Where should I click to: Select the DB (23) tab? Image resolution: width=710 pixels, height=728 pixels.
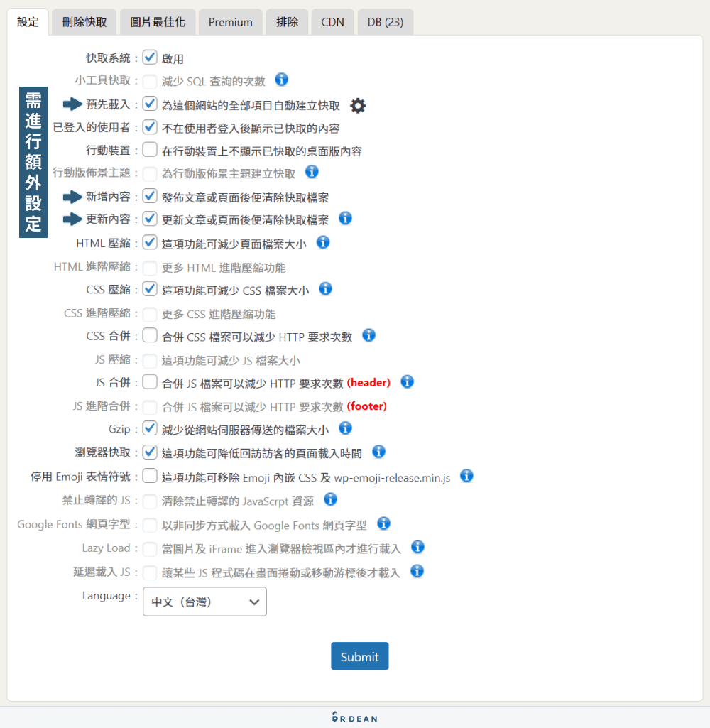385,21
